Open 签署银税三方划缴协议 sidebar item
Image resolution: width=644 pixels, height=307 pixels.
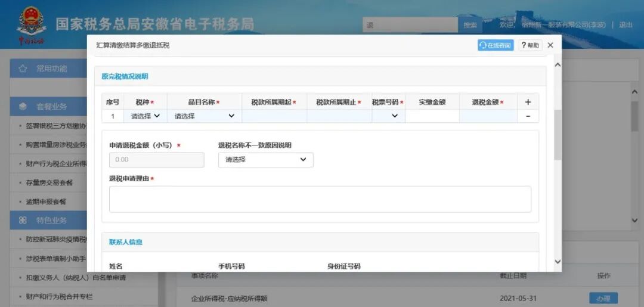pos(56,126)
